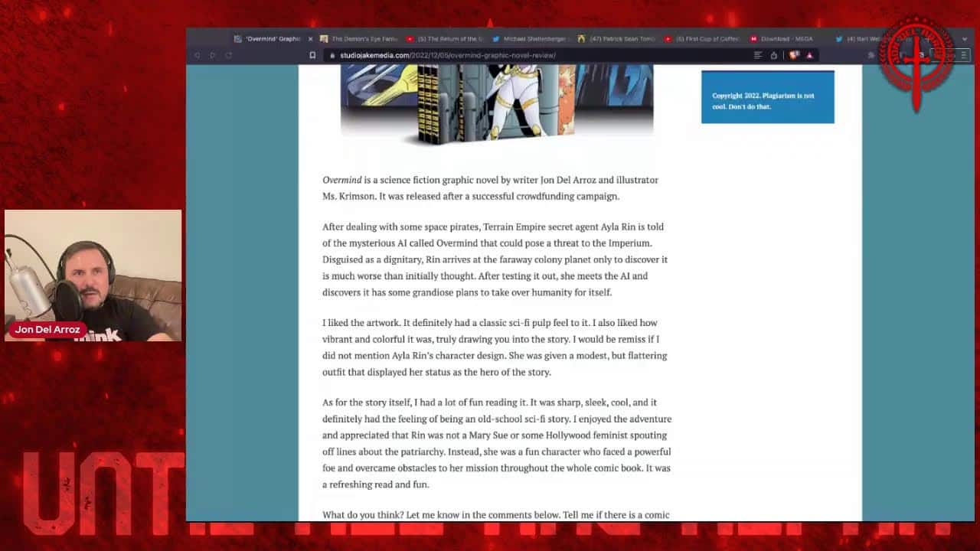Screen dimensions: 980x551
Task: Click the webcam feed of Jon Del Arroz
Action: pyautogui.click(x=93, y=275)
